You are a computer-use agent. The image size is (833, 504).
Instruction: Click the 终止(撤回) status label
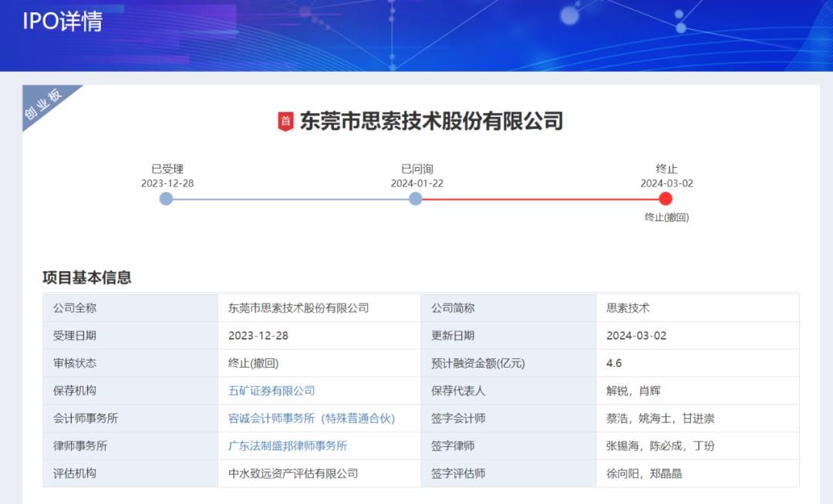click(x=666, y=218)
